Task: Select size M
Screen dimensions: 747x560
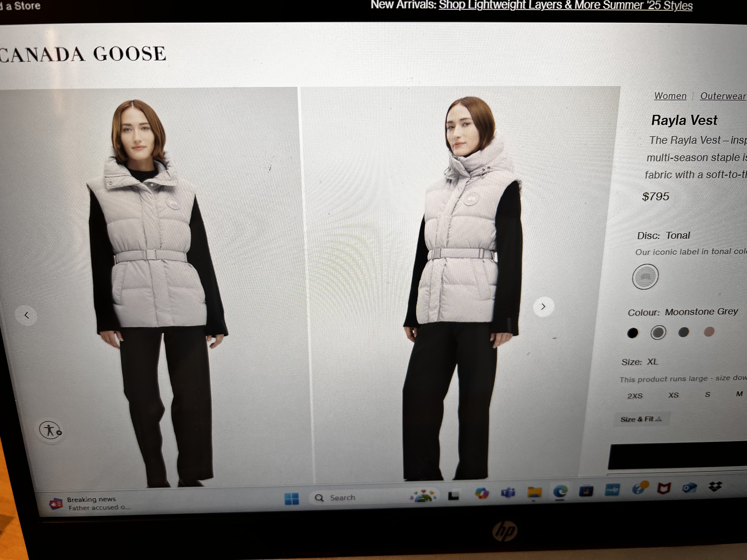Action: click(739, 394)
